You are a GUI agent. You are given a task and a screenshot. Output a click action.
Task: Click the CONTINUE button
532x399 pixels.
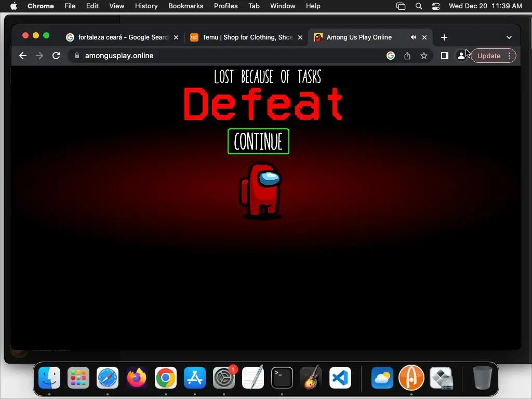coord(258,141)
